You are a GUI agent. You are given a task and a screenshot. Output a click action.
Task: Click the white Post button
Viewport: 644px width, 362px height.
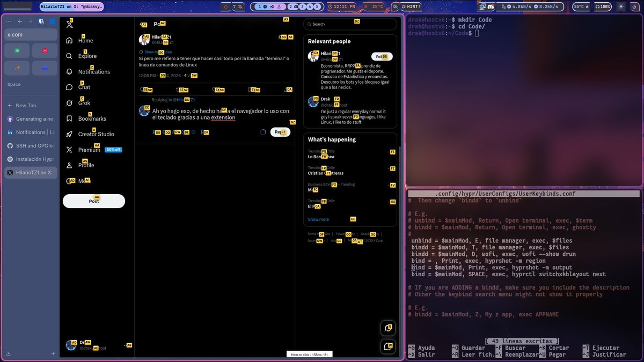tap(94, 201)
